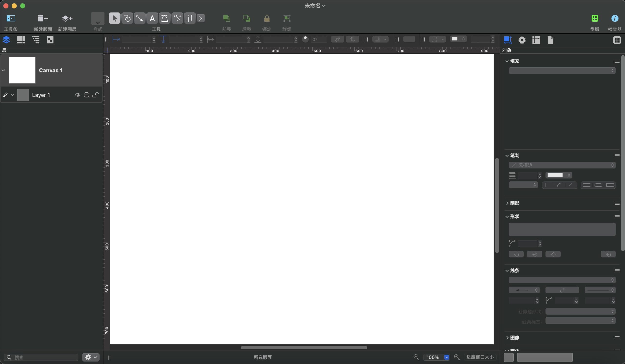
Task: Click the Layer 1 pencil icon
Action: 5,95
